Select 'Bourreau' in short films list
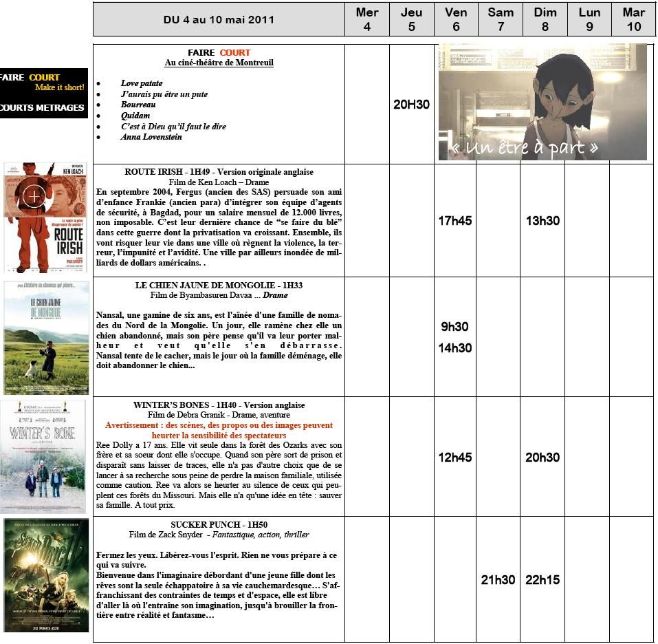 138,105
